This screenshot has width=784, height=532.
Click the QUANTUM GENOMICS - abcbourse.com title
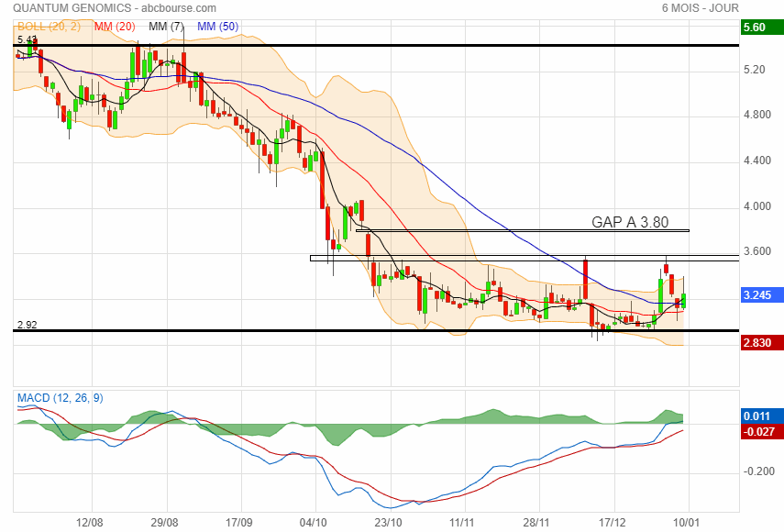115,8
